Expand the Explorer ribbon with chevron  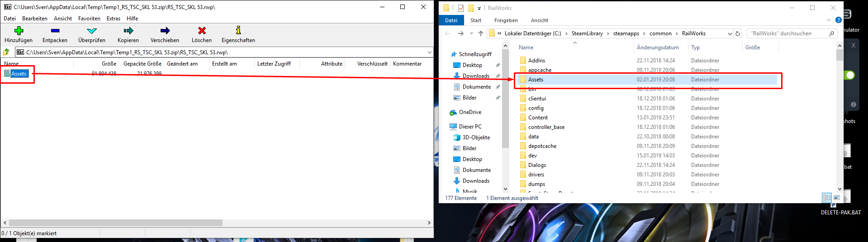829,20
